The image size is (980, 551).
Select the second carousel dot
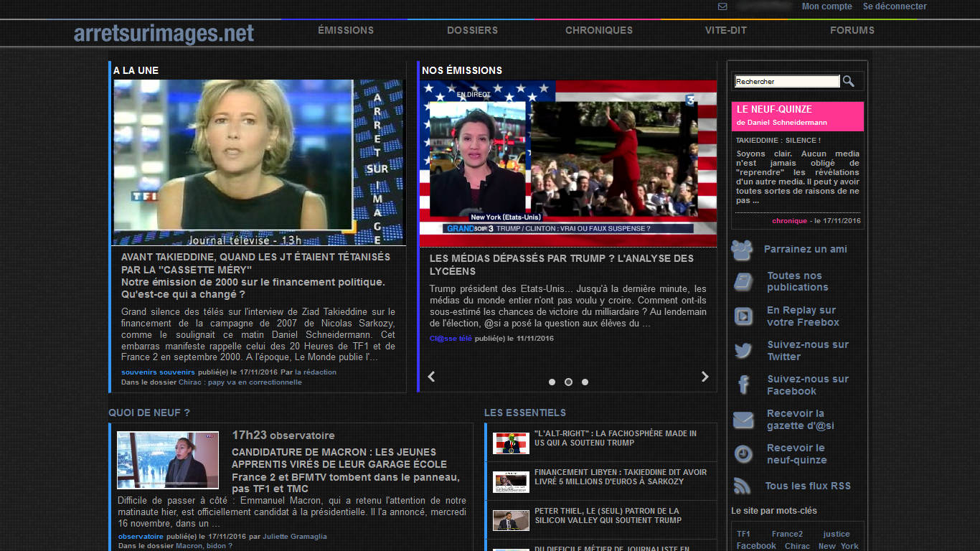click(x=568, y=382)
